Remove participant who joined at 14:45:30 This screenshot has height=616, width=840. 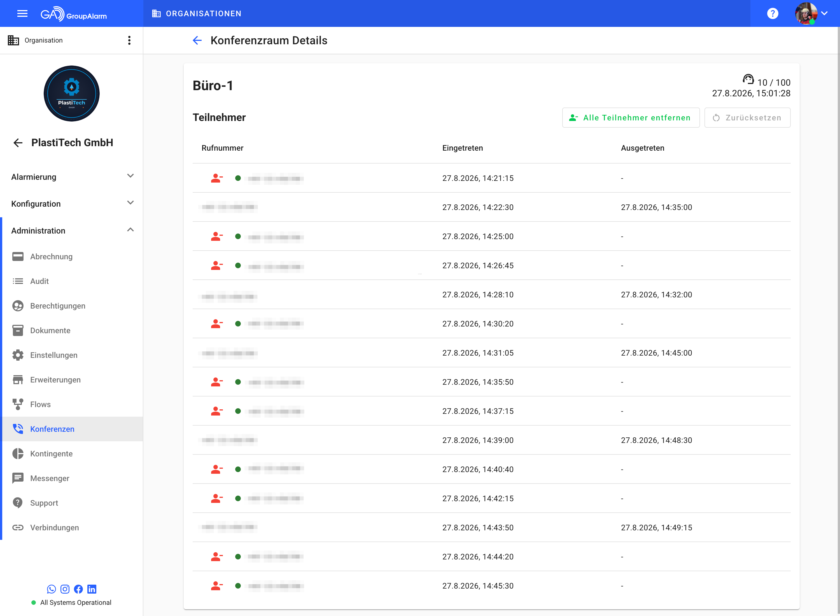(x=217, y=586)
